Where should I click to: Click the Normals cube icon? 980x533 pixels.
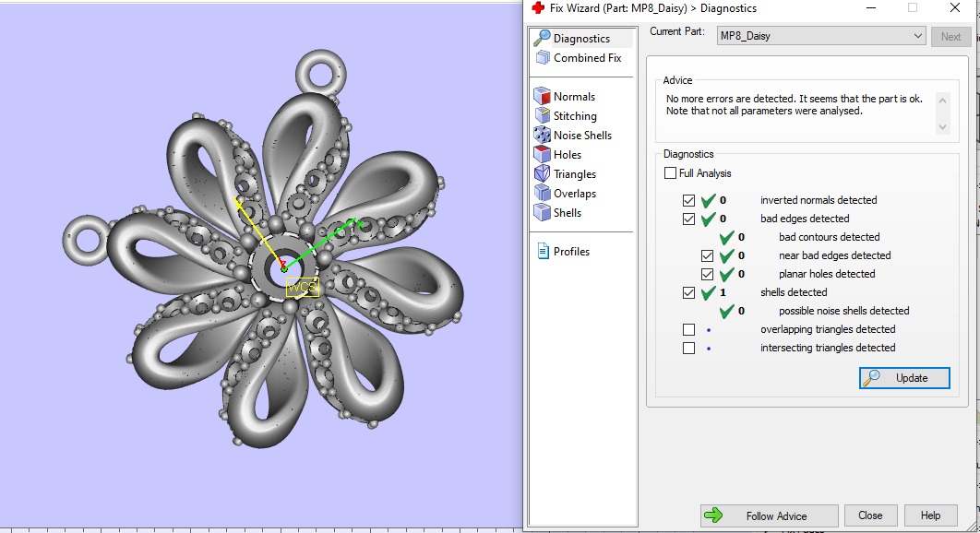point(542,96)
